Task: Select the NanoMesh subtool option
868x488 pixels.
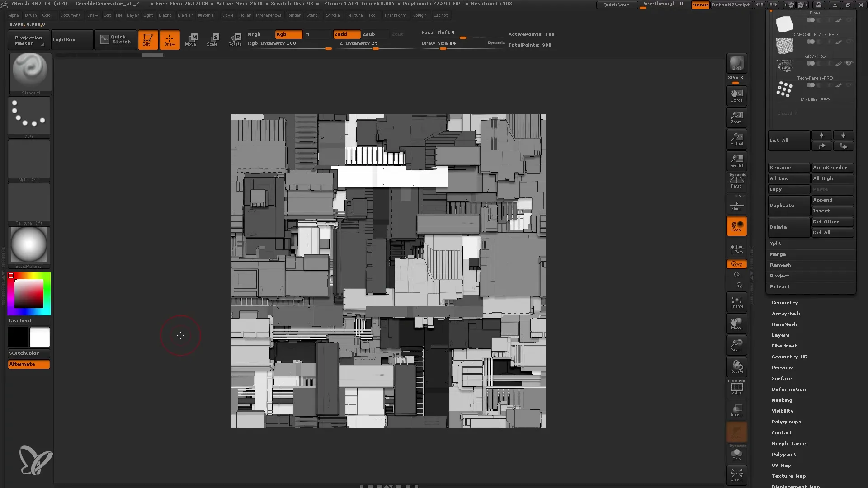Action: click(x=784, y=324)
